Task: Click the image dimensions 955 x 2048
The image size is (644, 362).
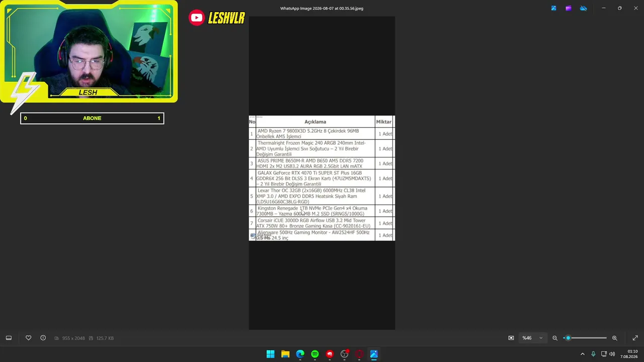Action: pyautogui.click(x=73, y=338)
